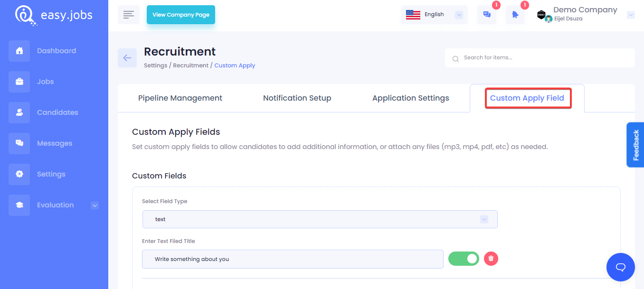Open the Application Settings tab
Image resolution: width=644 pixels, height=289 pixels.
pyautogui.click(x=410, y=98)
